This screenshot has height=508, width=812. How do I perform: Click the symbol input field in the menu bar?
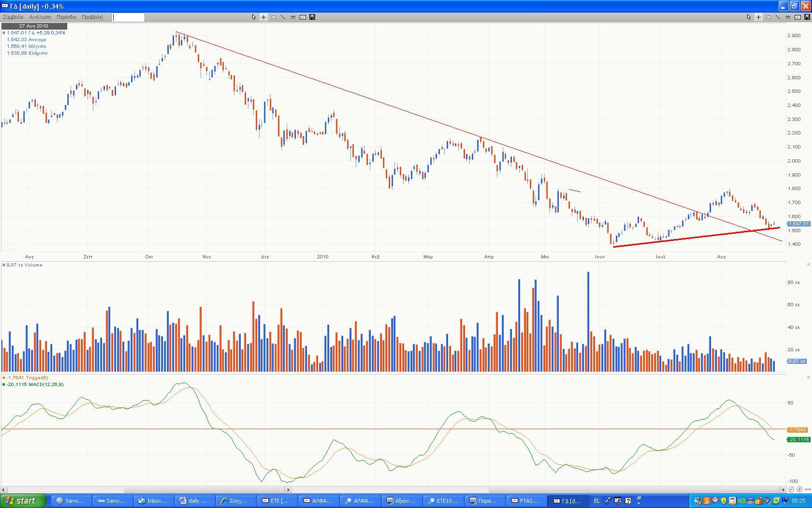128,17
